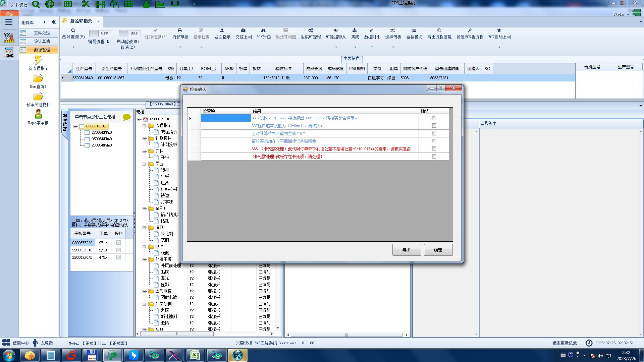The width and height of the screenshot is (644, 362).
Task: Click the 内部审核 print icon
Action: pos(180,31)
